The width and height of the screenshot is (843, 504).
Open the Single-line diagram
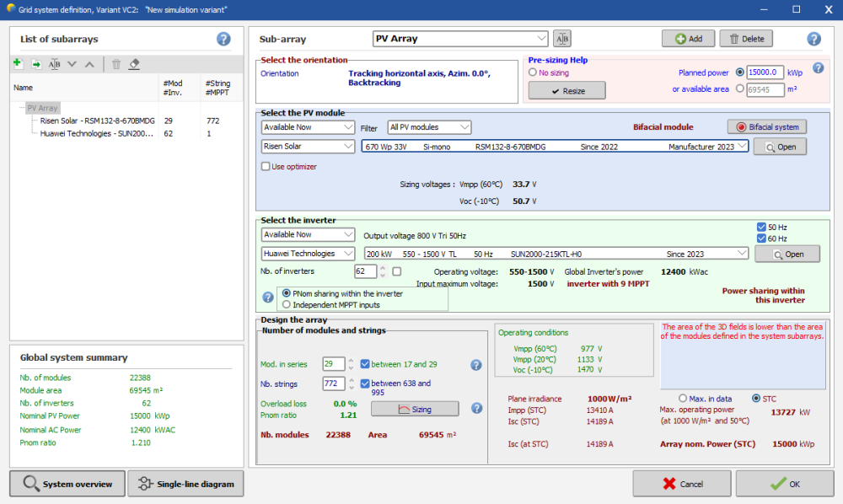coord(186,484)
